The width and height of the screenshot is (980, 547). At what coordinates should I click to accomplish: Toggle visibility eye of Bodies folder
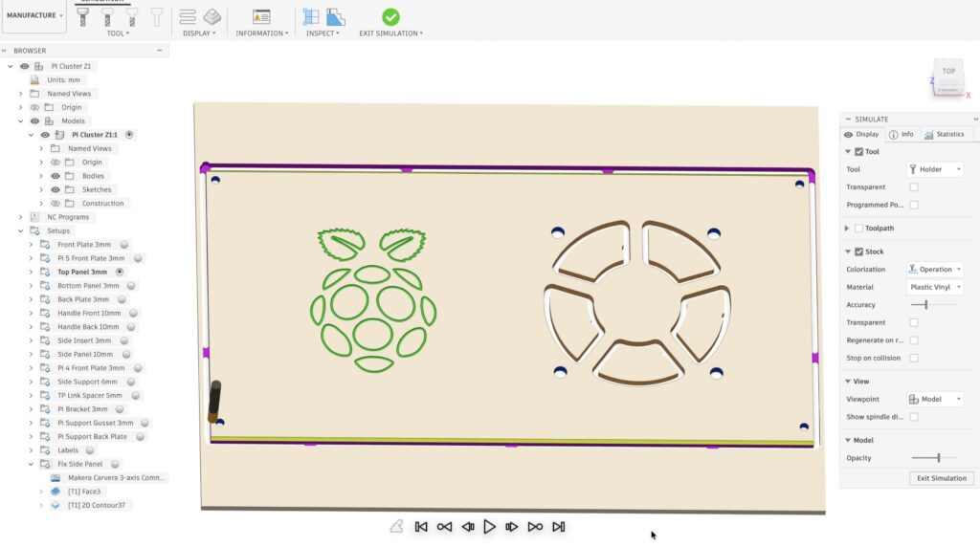56,175
